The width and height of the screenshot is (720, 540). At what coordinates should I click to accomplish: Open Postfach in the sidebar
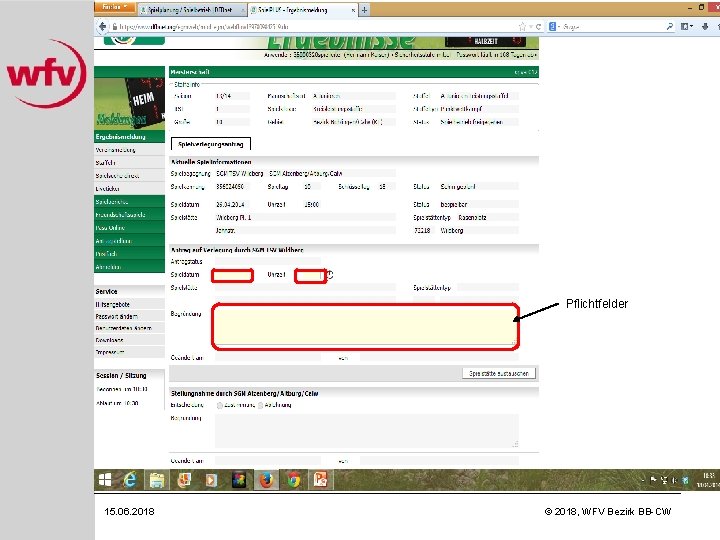point(129,253)
